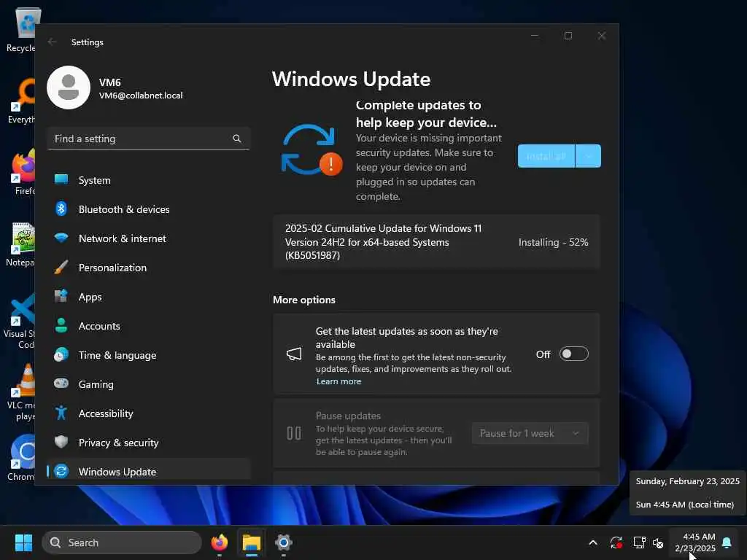Go to Network & internet settings

click(149, 238)
